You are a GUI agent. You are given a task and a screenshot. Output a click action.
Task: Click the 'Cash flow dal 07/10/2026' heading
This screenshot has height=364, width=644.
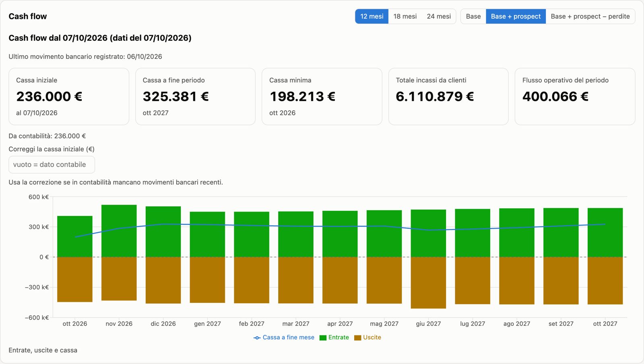[100, 38]
